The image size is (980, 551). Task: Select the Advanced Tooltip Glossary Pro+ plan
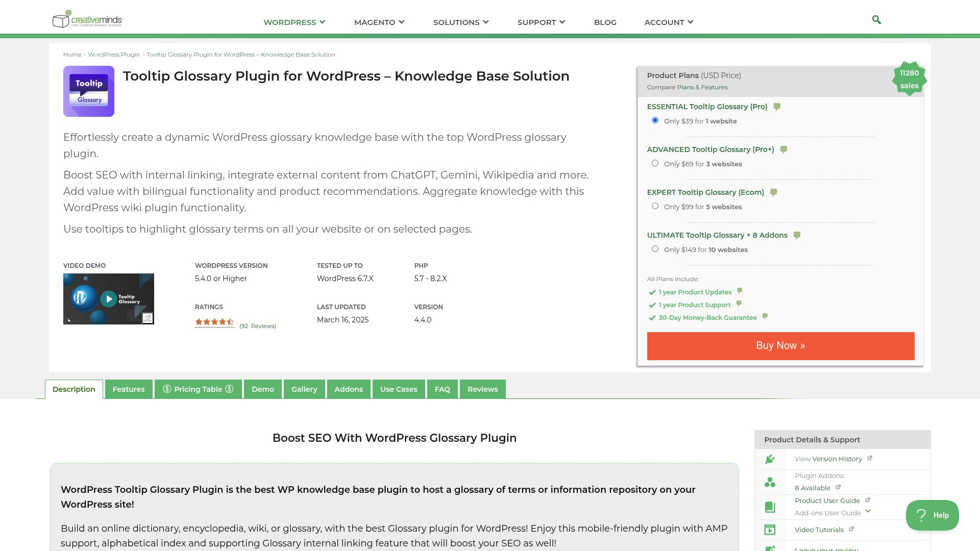click(655, 162)
